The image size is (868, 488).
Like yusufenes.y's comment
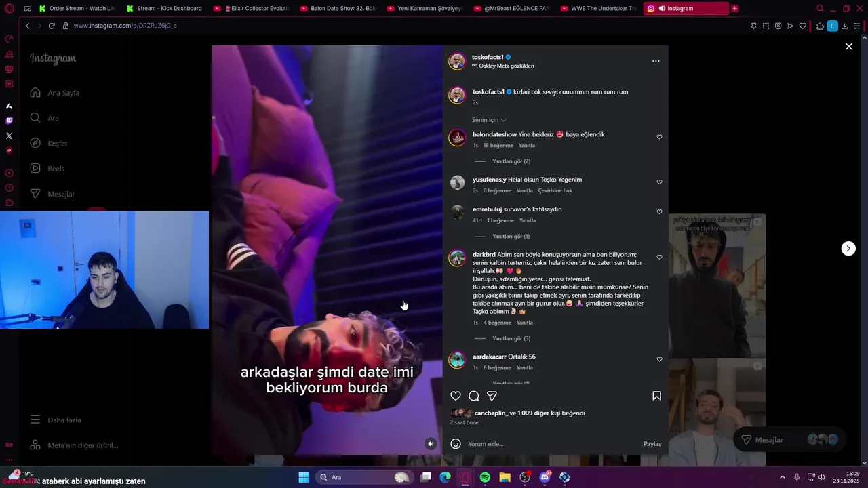659,182
